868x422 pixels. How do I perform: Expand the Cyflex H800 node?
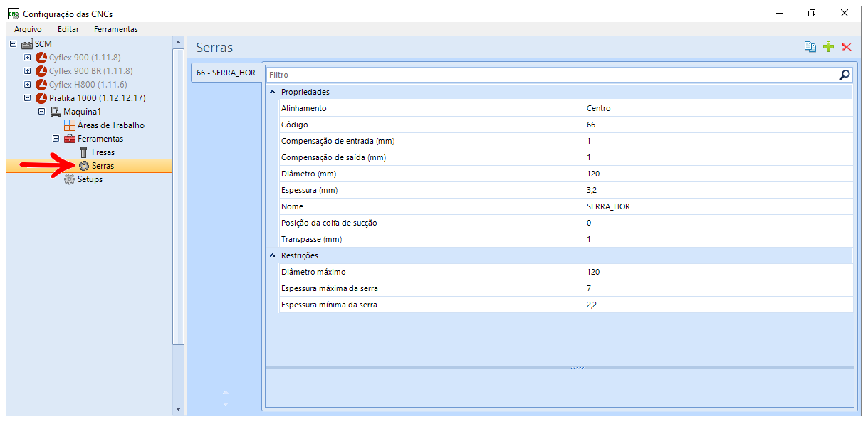(27, 85)
